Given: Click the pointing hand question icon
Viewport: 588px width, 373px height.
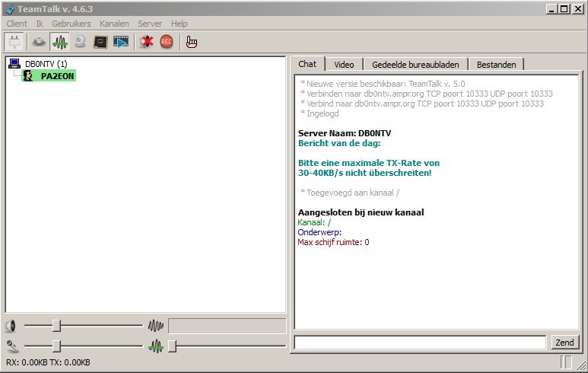Looking at the screenshot, I should click(x=192, y=42).
